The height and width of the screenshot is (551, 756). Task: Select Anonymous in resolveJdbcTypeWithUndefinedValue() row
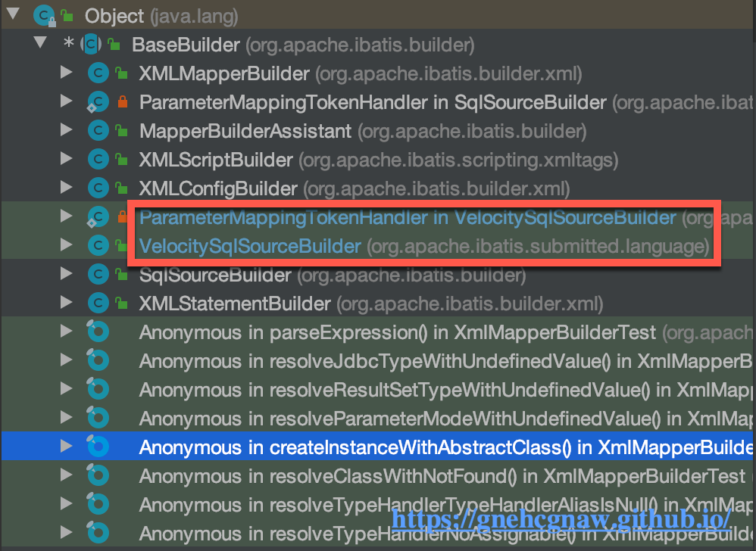point(378,361)
